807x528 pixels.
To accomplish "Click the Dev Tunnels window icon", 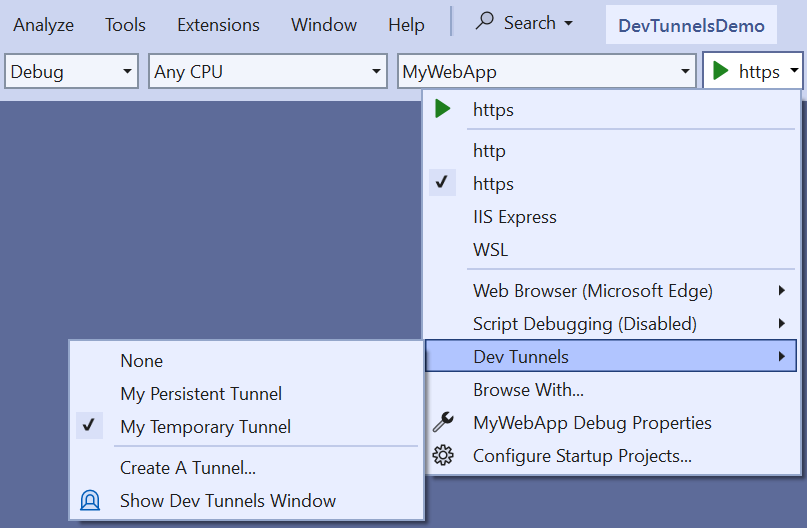I will pyautogui.click(x=90, y=501).
